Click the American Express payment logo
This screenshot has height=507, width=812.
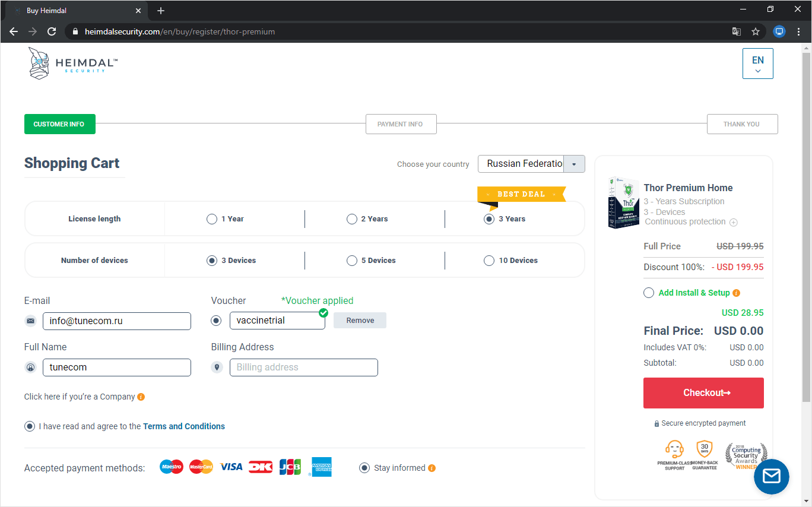click(x=321, y=467)
